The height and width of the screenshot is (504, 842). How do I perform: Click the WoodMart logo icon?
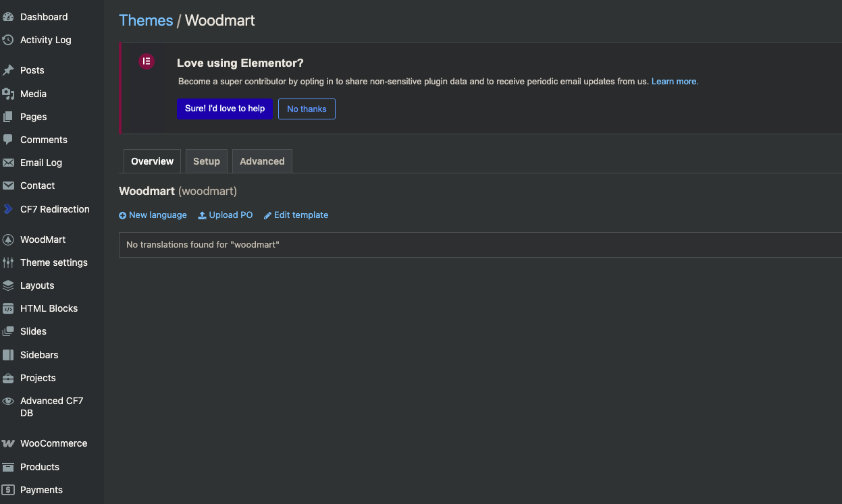(8, 240)
